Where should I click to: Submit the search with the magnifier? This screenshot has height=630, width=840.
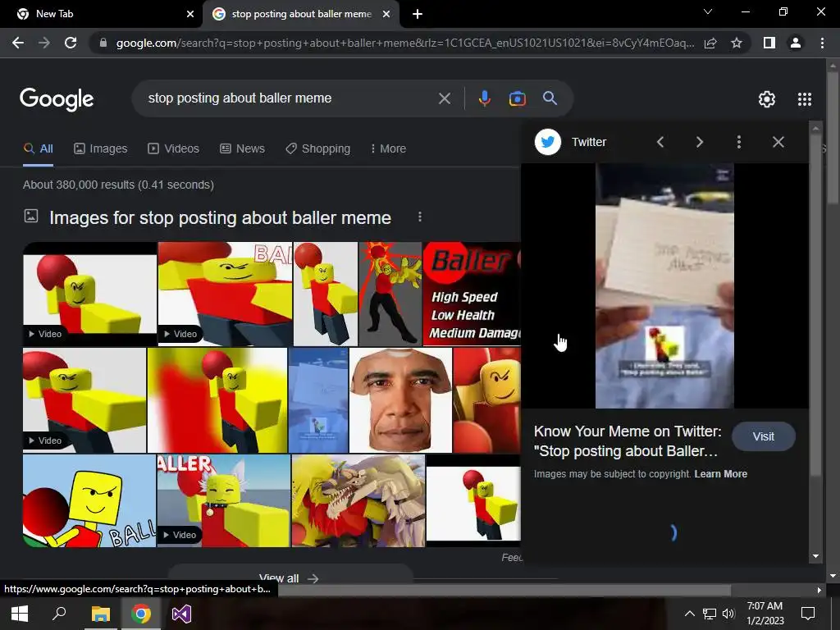[550, 98]
